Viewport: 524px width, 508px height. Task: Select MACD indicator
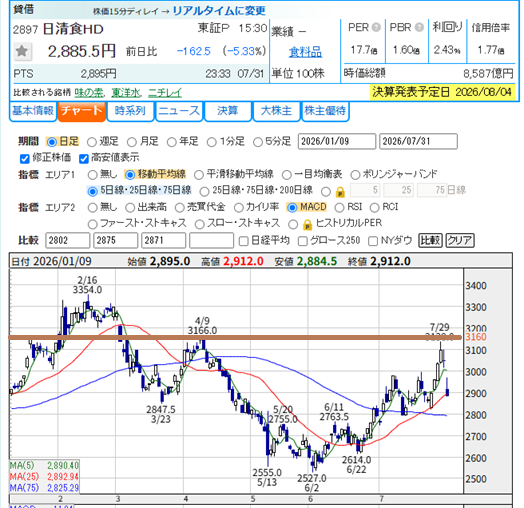[292, 208]
